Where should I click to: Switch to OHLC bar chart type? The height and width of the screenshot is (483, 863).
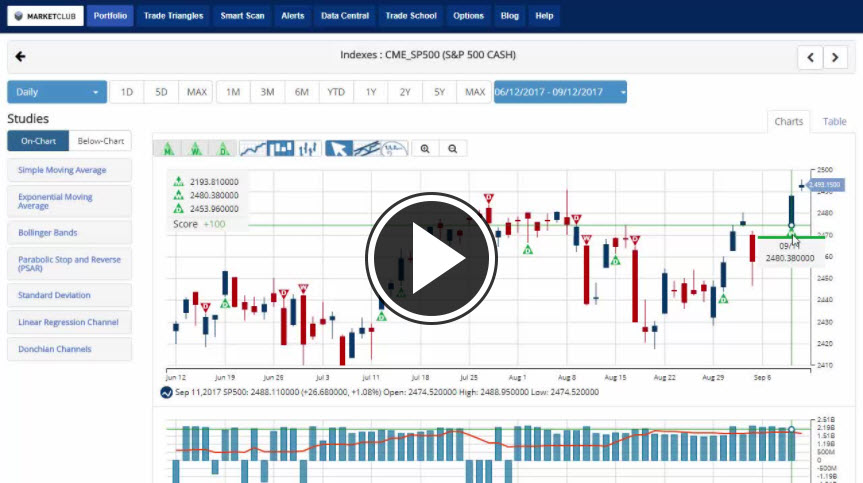(308, 149)
